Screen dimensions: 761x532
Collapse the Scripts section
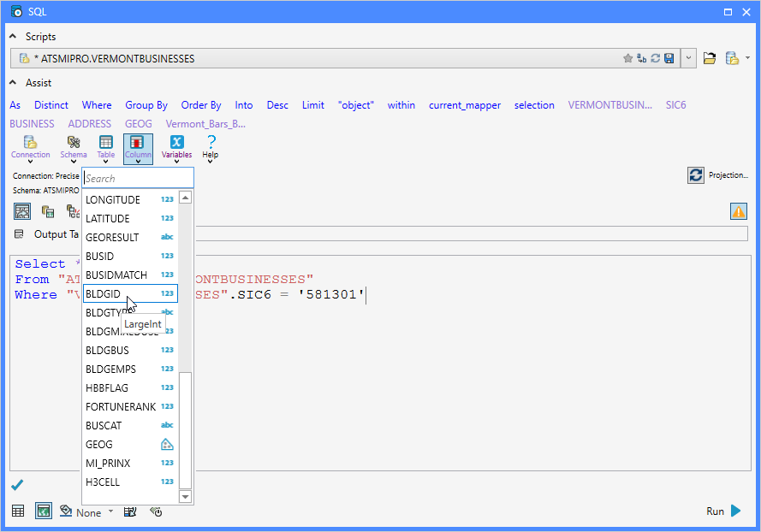pyautogui.click(x=12, y=36)
